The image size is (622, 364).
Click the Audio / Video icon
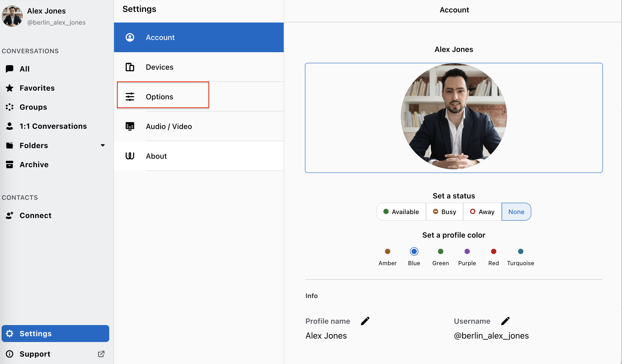(130, 126)
